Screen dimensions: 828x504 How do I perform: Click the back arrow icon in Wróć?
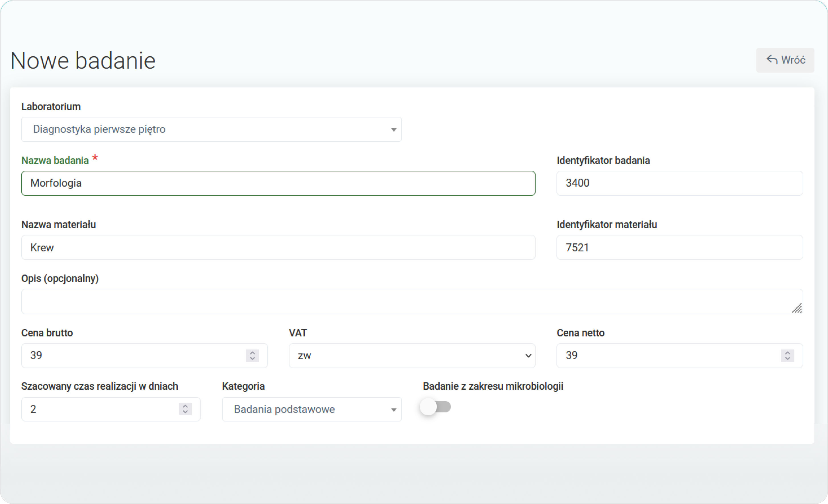click(772, 60)
